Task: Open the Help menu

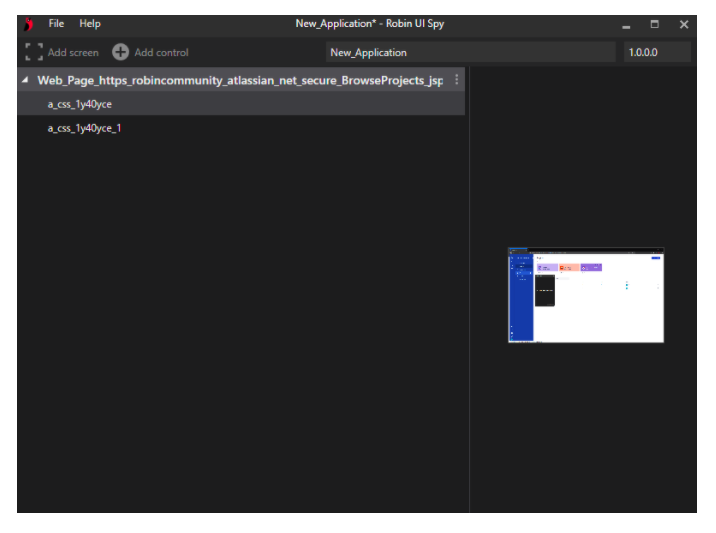Action: (90, 24)
